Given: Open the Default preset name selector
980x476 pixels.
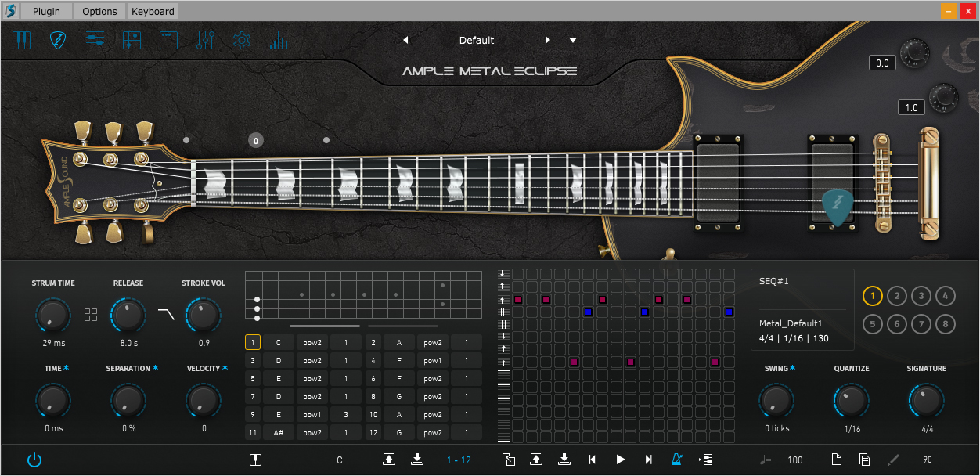Looking at the screenshot, I should tap(477, 40).
